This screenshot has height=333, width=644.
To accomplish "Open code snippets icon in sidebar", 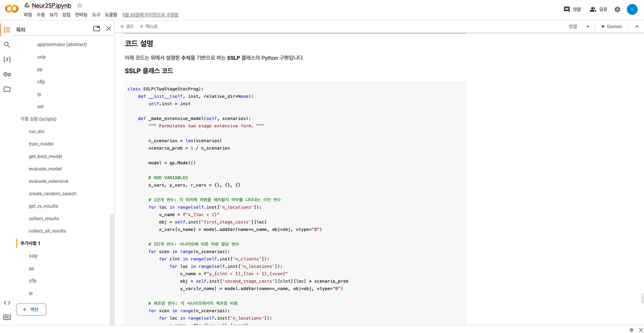I will 7,303.
